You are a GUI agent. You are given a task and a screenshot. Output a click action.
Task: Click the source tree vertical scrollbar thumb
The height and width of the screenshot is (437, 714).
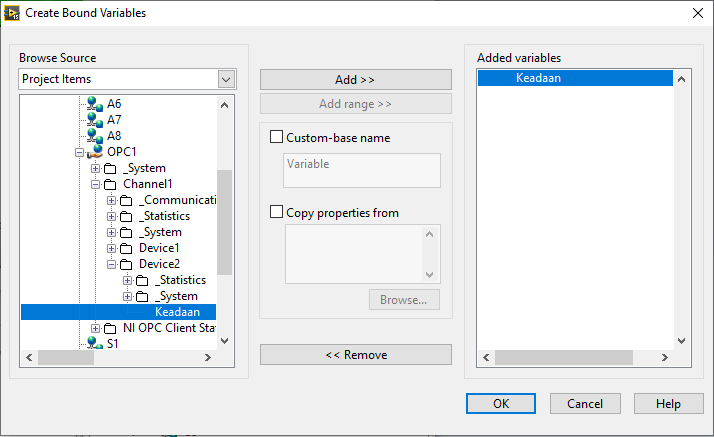[224, 222]
